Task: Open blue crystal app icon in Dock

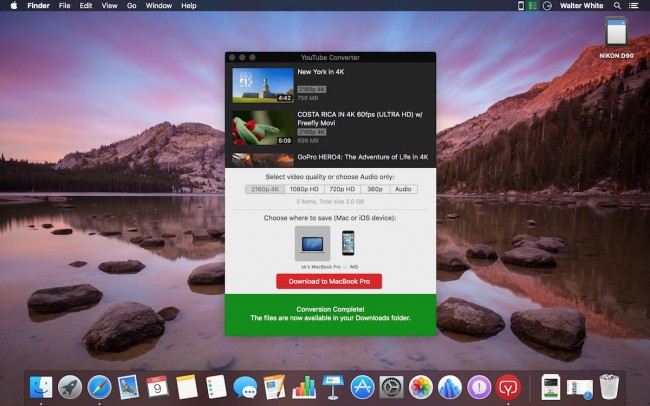Action: (450, 387)
